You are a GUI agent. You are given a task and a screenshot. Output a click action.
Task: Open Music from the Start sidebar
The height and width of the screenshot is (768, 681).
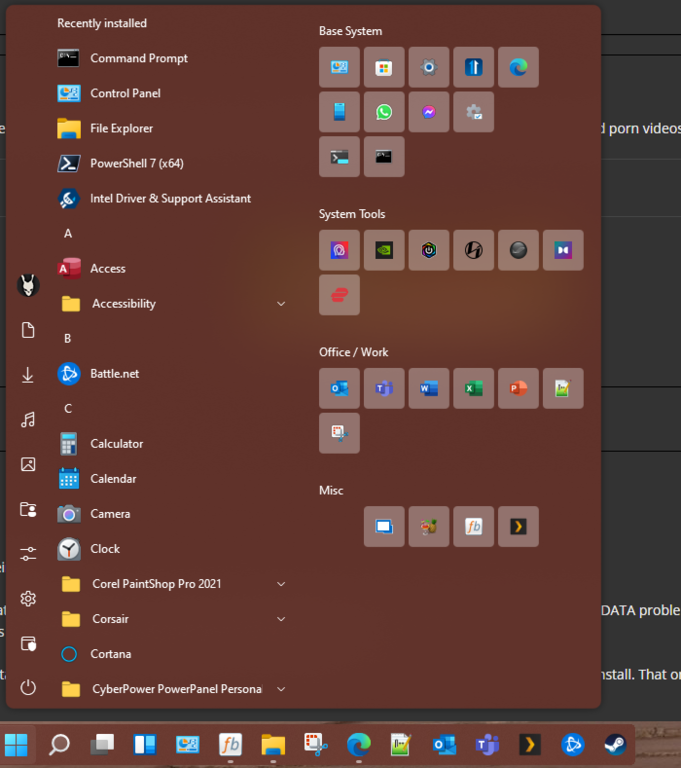28,420
